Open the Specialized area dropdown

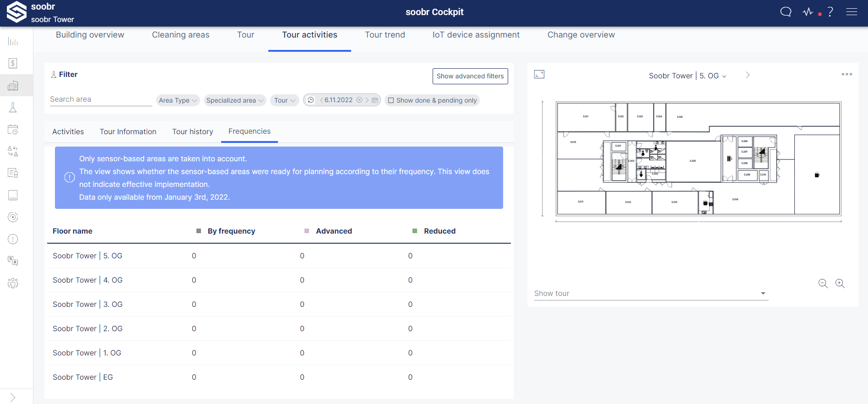(x=235, y=100)
